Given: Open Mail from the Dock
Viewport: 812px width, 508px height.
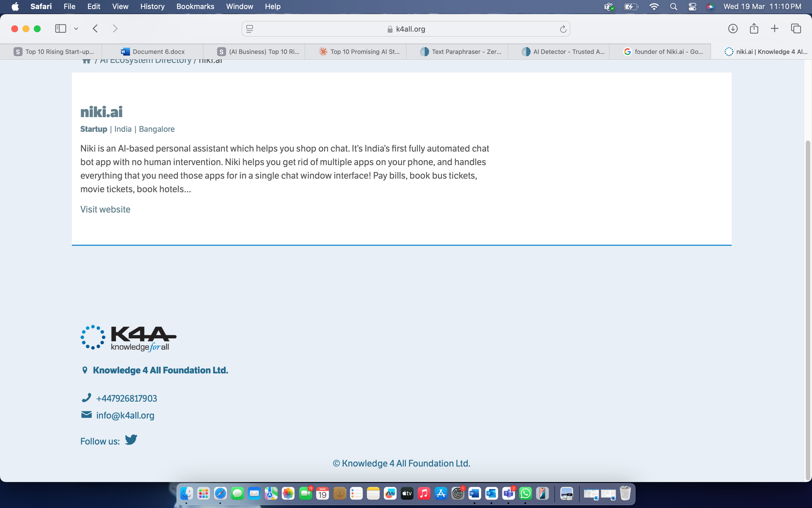Looking at the screenshot, I should click(254, 493).
